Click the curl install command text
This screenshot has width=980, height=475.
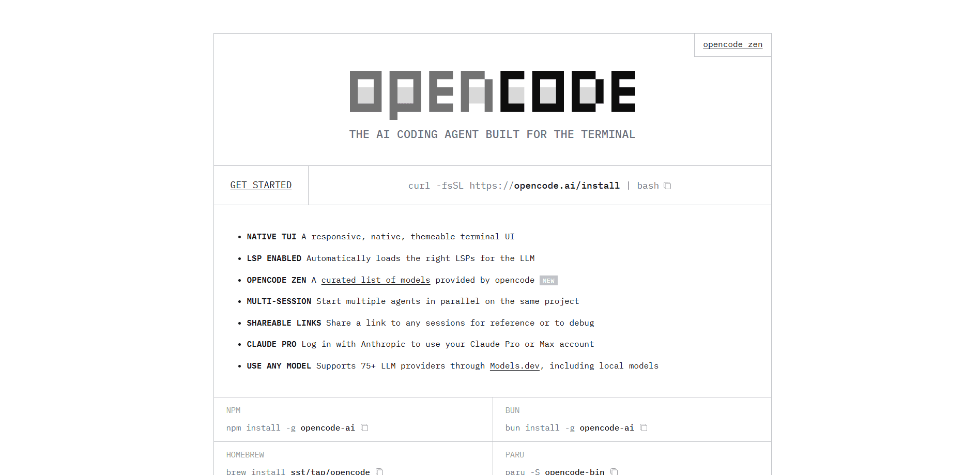pyautogui.click(x=533, y=186)
